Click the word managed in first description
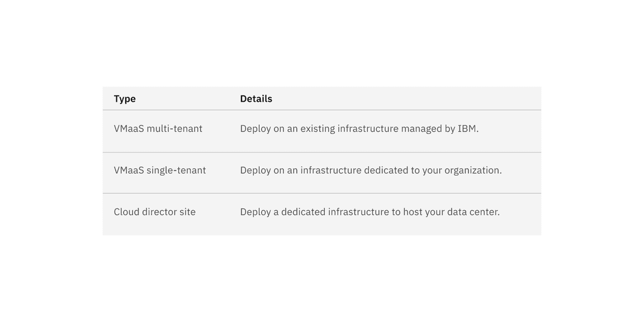The image size is (644, 322). [x=421, y=129]
